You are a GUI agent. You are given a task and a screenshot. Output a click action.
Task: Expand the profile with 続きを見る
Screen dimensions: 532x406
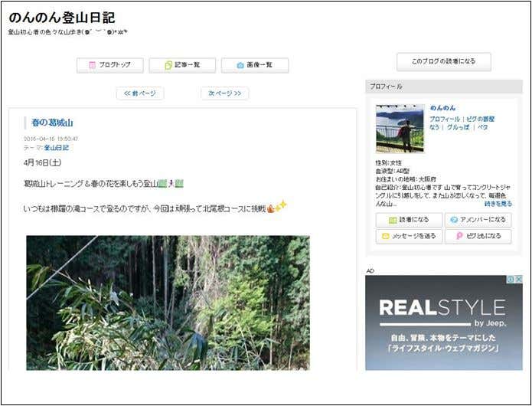tap(498, 204)
